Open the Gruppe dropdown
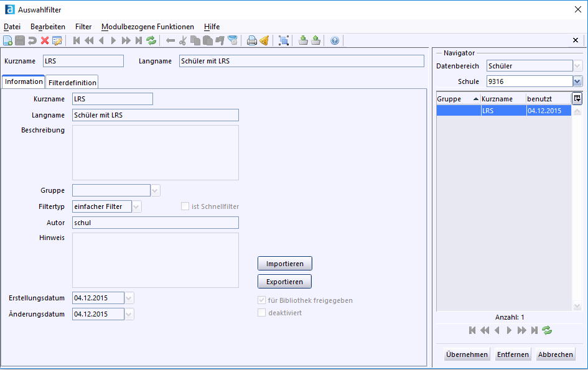Viewport: 588px width, 370px height. tap(156, 190)
